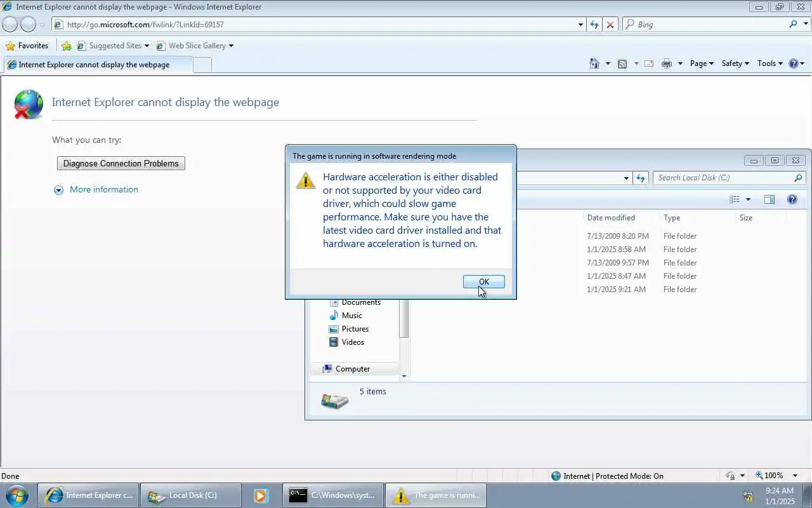The width and height of the screenshot is (812, 508).
Task: Select Videos in Explorer navigation pane
Action: (x=353, y=342)
